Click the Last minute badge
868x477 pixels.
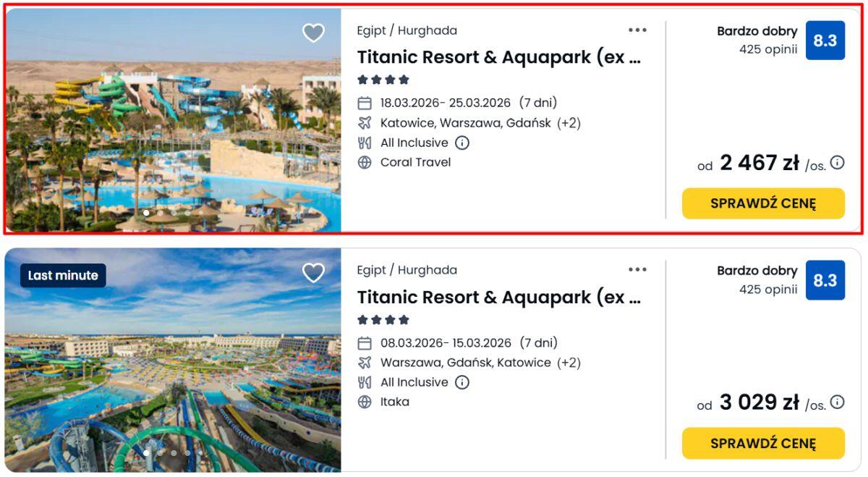pyautogui.click(x=63, y=275)
